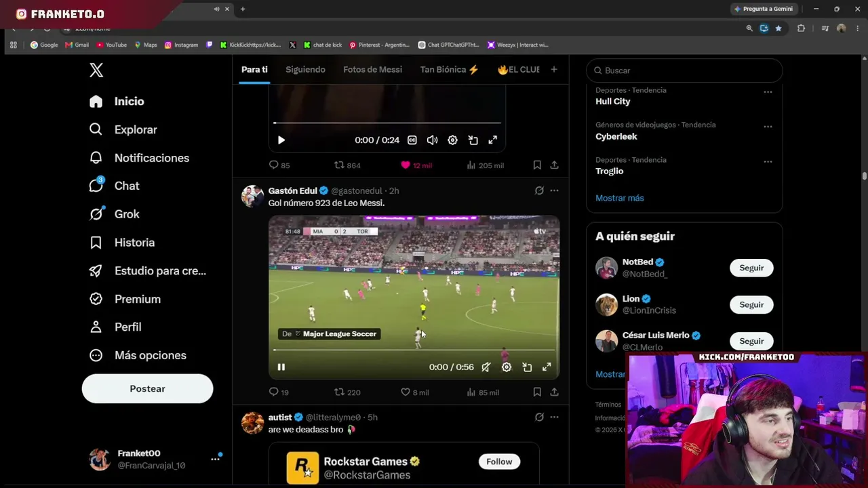
Task: Select the Para ti tab
Action: click(x=254, y=69)
